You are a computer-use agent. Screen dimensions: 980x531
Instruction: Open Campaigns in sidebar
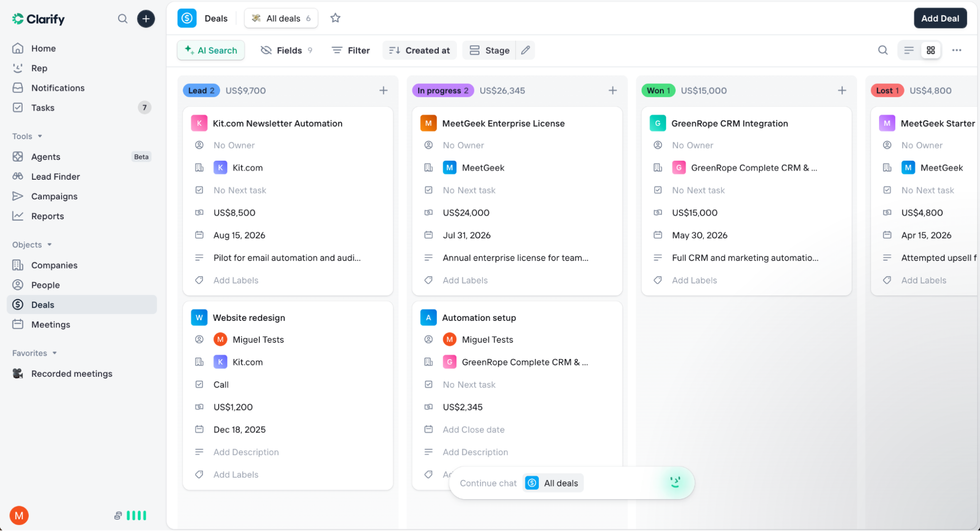(82, 196)
